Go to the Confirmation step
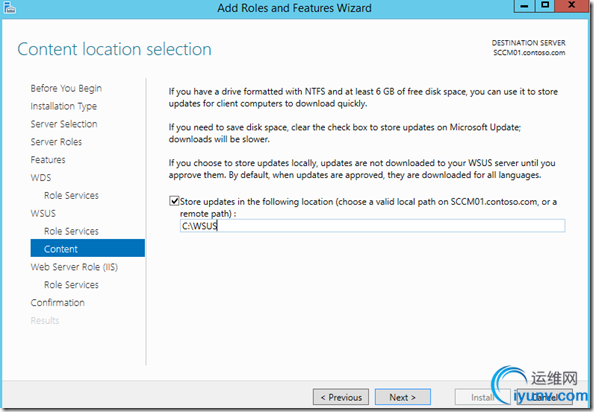The width and height of the screenshot is (594, 412). (58, 303)
